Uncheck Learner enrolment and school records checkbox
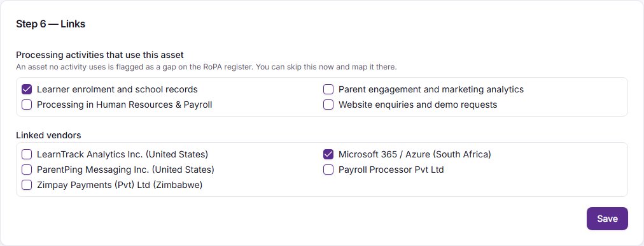The height and width of the screenshot is (246, 644). click(27, 89)
